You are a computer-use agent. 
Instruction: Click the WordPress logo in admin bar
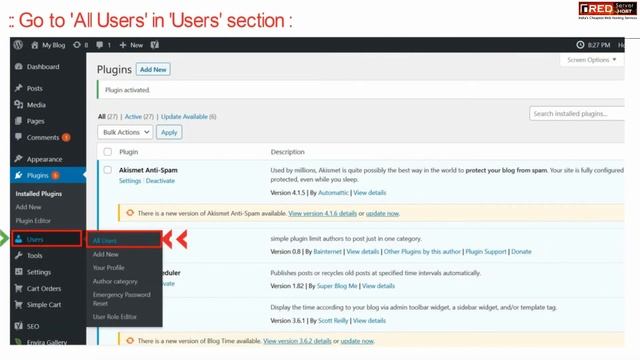18,45
